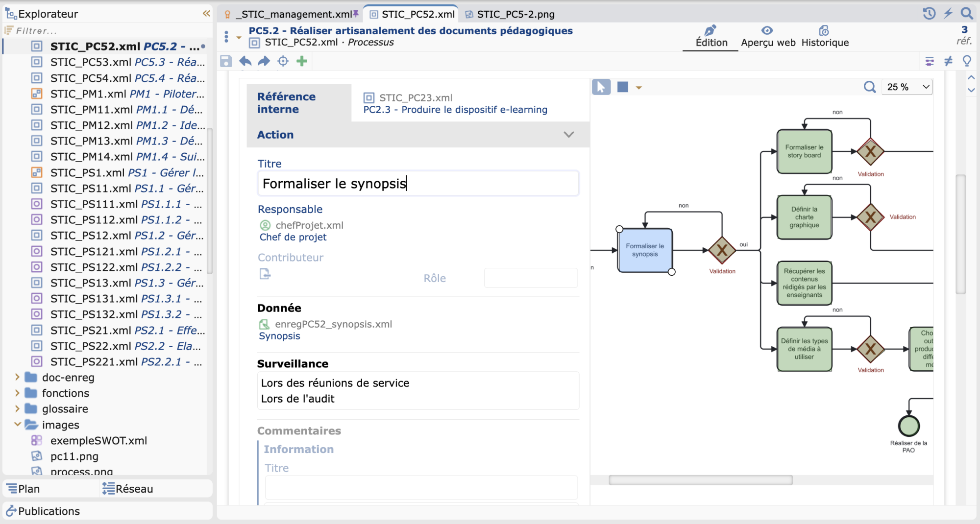Click the lightbulb icon at right

[967, 61]
